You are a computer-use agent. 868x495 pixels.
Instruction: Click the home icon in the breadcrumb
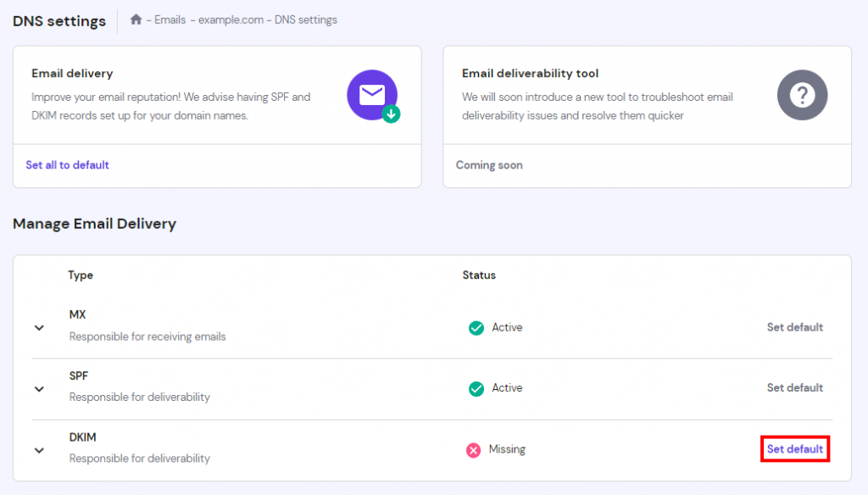coord(136,19)
